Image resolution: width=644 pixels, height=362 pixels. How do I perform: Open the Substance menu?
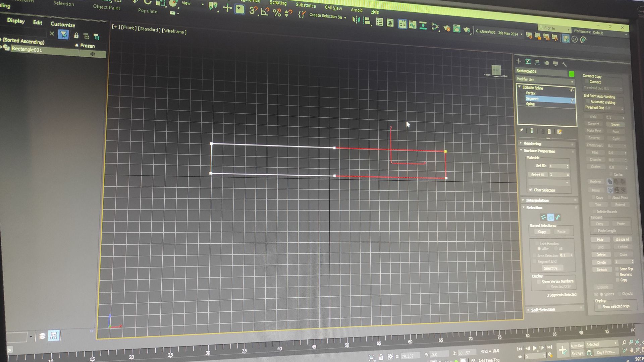pyautogui.click(x=306, y=5)
